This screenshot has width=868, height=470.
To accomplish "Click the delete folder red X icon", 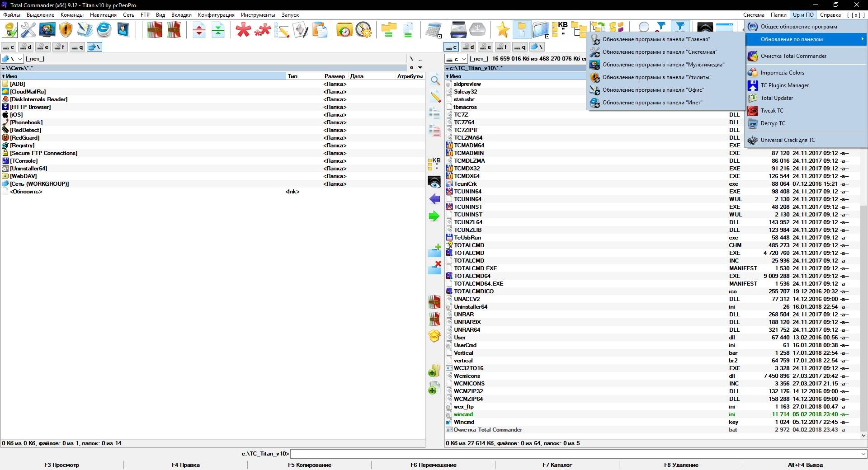I will (x=434, y=268).
